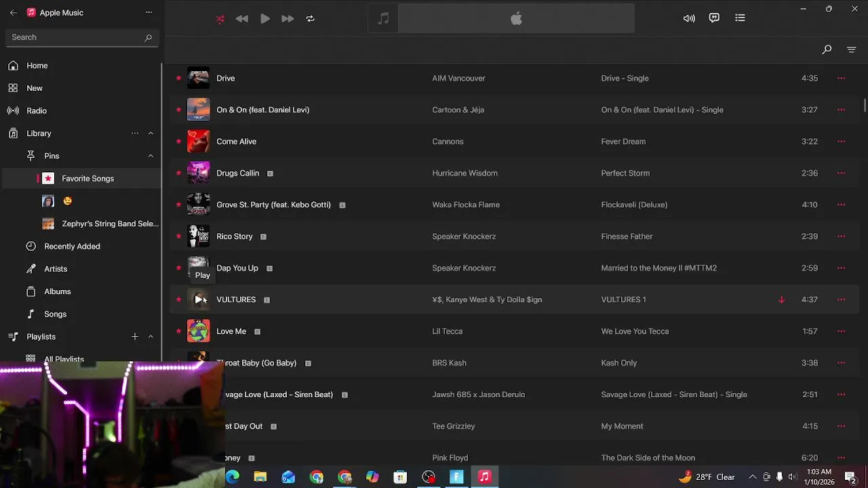Click the Drive album artwork
Viewport: 868px width, 488px height.
[199, 78]
